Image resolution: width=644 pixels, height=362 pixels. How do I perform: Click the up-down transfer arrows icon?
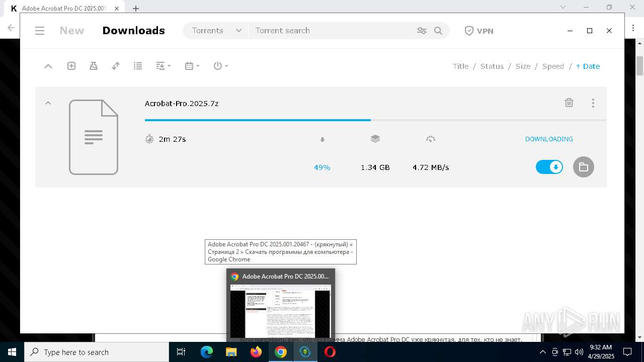(x=116, y=66)
